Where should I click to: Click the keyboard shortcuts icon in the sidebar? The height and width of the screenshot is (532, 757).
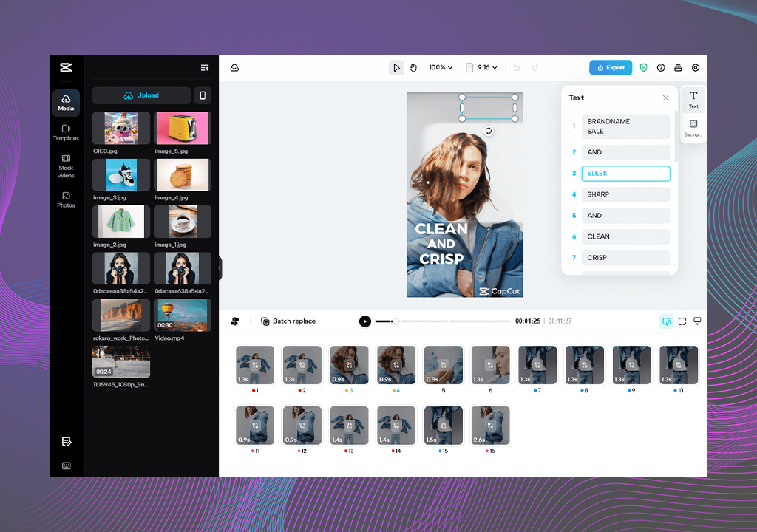tap(67, 465)
